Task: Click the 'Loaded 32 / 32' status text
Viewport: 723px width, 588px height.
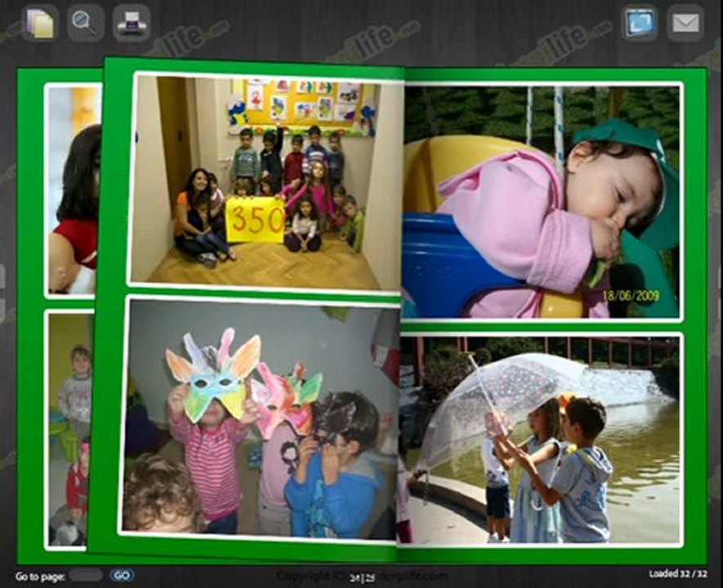Action: point(678,574)
